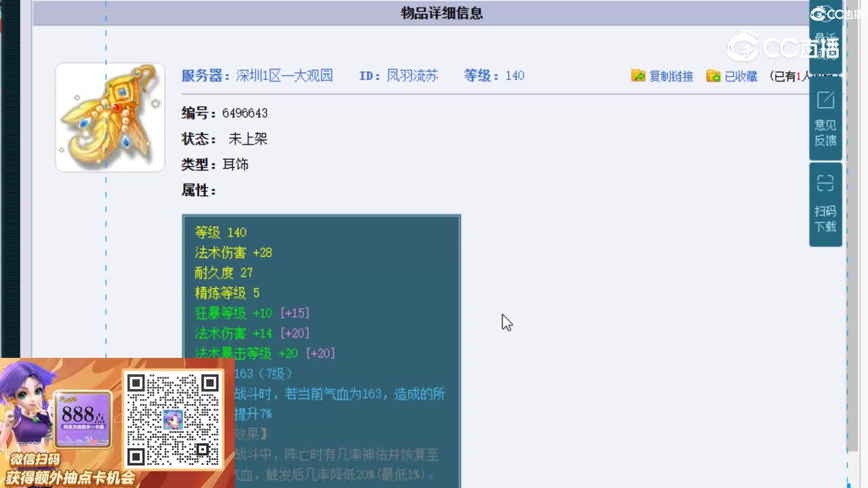Click the green 狂暴等级 attribute line

(251, 312)
